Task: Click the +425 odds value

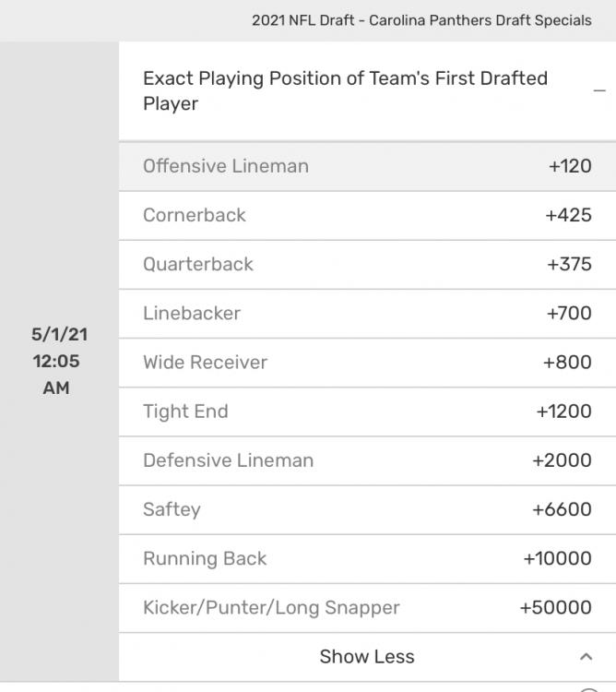Action: [x=568, y=216]
